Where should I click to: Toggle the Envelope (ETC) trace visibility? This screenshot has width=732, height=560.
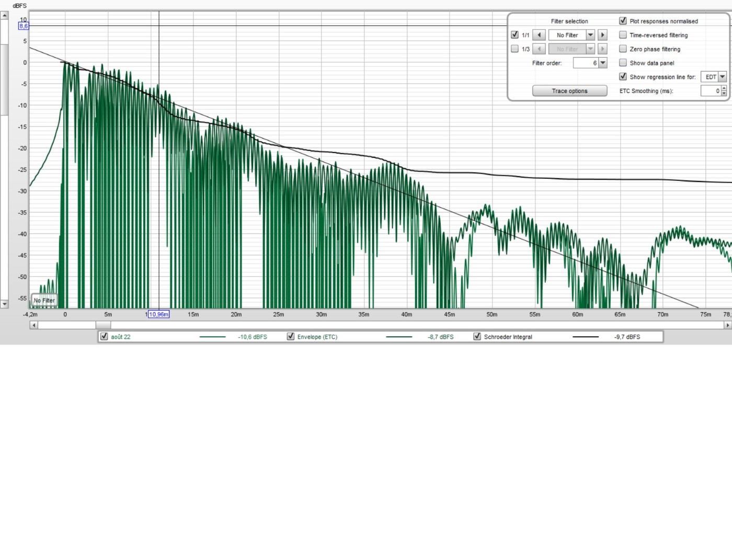[x=291, y=337]
